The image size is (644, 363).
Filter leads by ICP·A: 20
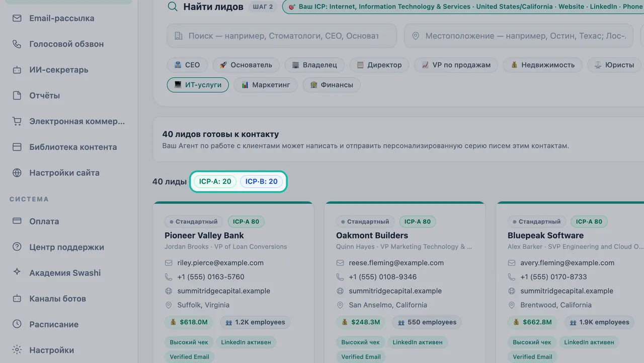(x=215, y=182)
